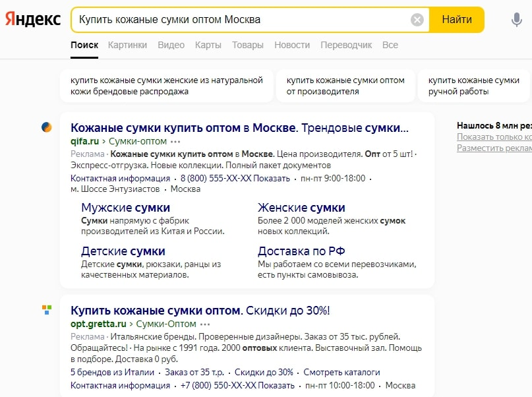
Task: Open result 'Кожаные сумки купить оптом в Москве'
Action: 239,128
